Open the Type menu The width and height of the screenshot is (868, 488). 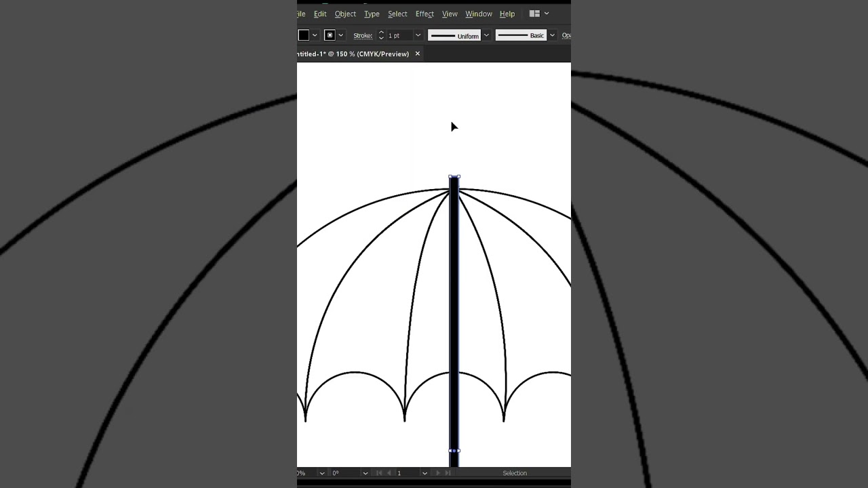[372, 14]
